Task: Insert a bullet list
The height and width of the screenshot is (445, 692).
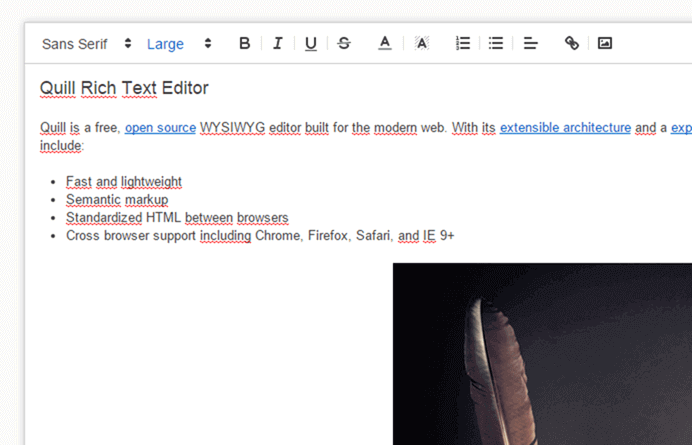Action: click(x=496, y=43)
